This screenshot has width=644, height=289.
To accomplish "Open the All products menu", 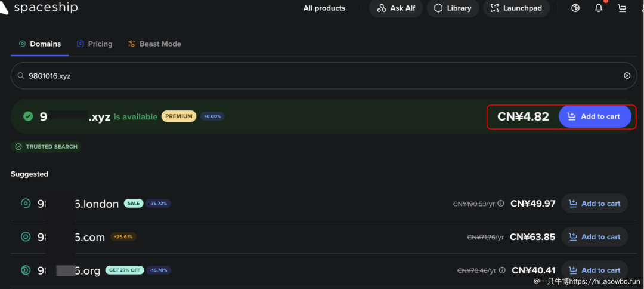I will click(x=324, y=8).
